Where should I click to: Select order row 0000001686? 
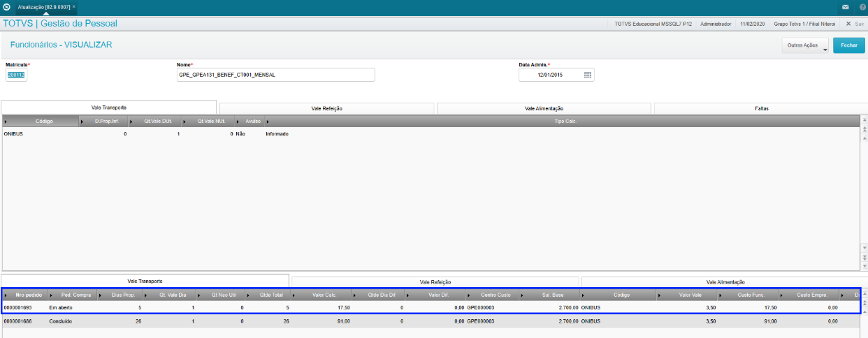430,321
